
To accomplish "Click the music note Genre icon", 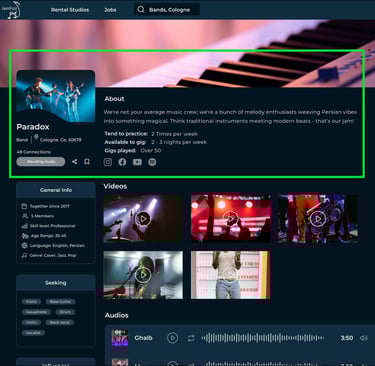I will click(x=24, y=255).
